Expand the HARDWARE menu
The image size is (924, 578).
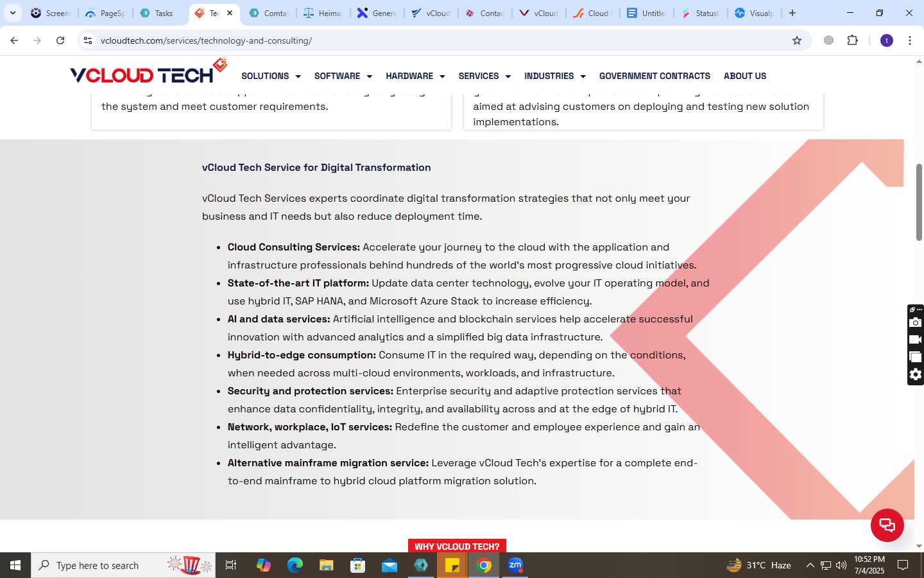(415, 76)
